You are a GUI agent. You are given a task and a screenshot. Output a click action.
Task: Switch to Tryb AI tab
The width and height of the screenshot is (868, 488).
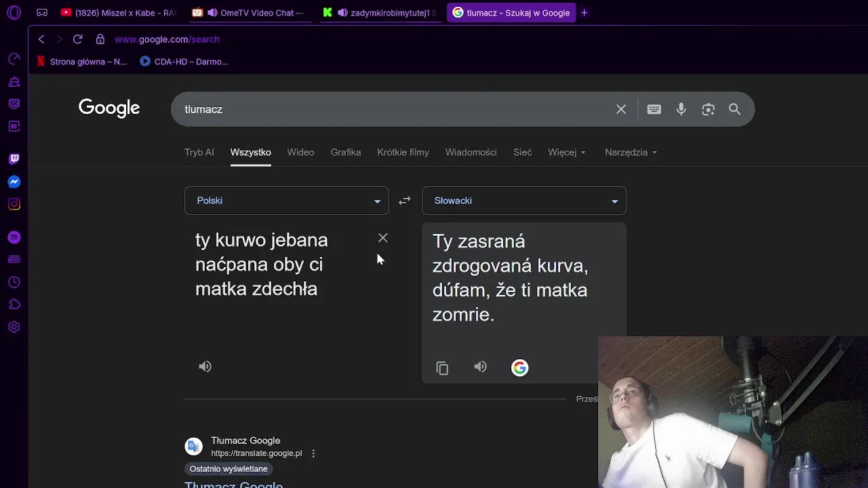(199, 152)
